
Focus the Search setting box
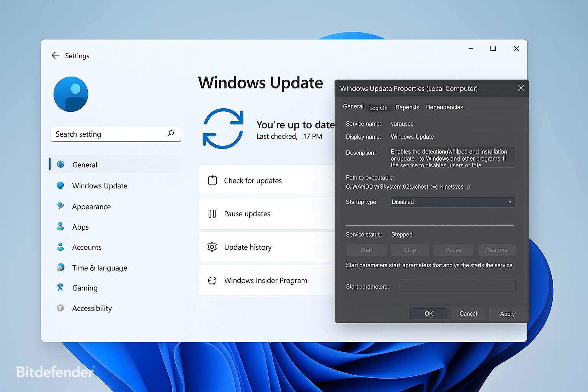click(109, 134)
